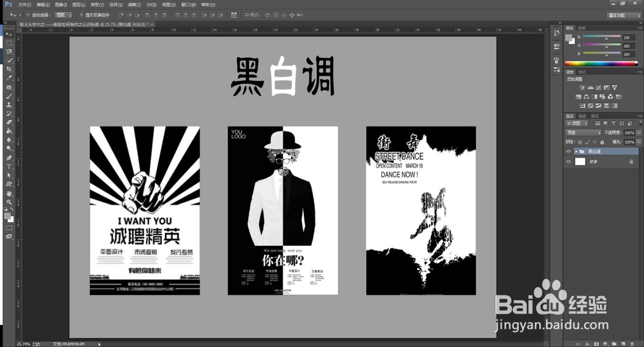Viewport: 644px width, 347px height.
Task: Open the 文件 menu
Action: click(x=24, y=5)
